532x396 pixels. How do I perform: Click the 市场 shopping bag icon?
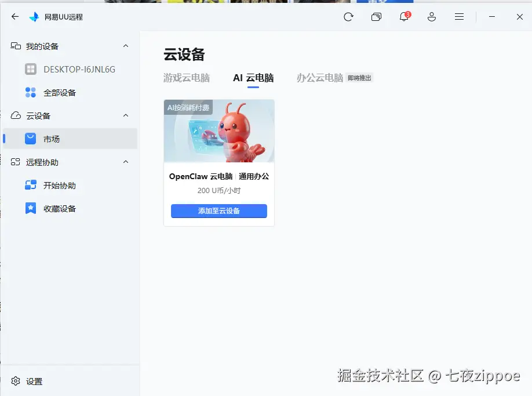pos(31,139)
